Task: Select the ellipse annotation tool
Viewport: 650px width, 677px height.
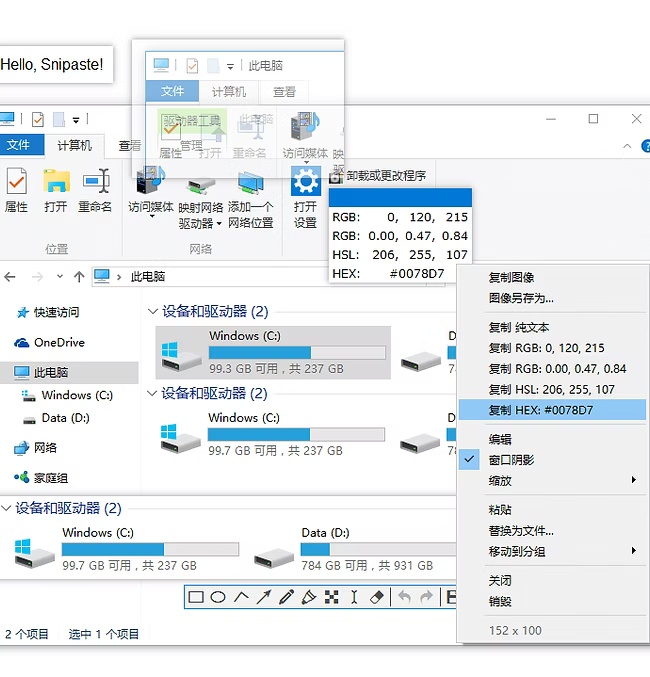Action: pyautogui.click(x=218, y=598)
